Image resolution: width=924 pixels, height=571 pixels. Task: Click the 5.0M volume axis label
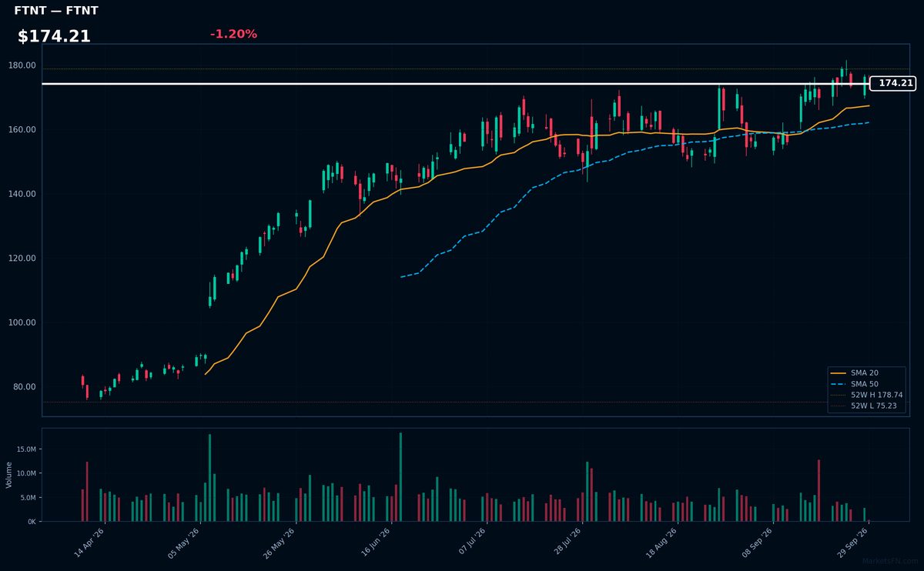coord(28,498)
